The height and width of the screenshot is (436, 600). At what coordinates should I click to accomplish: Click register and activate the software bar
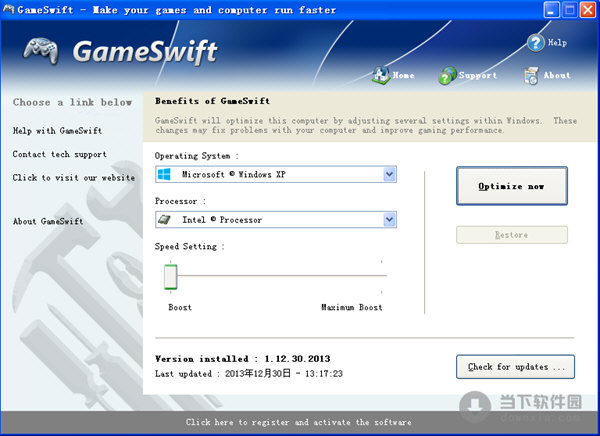click(299, 422)
